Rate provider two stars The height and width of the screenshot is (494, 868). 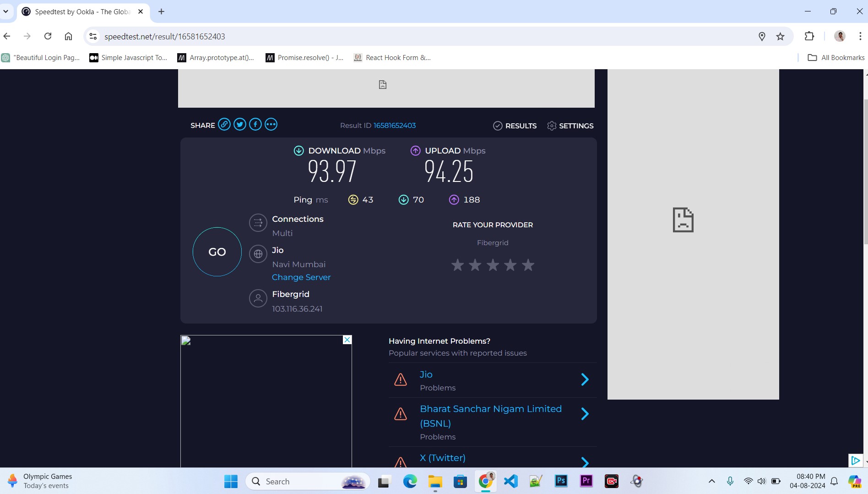point(475,265)
